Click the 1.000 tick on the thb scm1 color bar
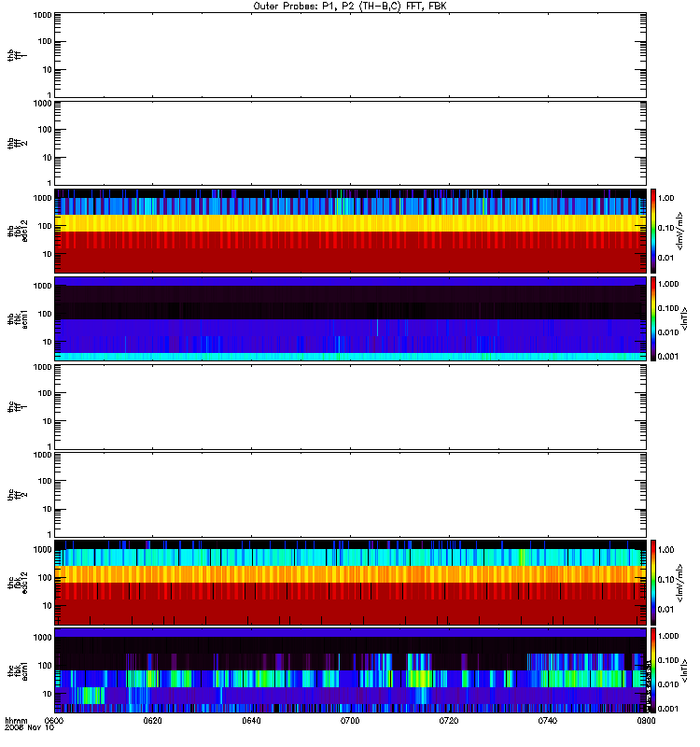This screenshot has height=747, width=700. [x=668, y=284]
